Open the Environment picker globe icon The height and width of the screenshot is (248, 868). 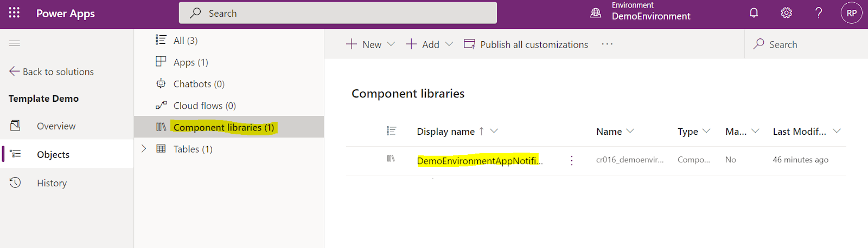pos(596,13)
